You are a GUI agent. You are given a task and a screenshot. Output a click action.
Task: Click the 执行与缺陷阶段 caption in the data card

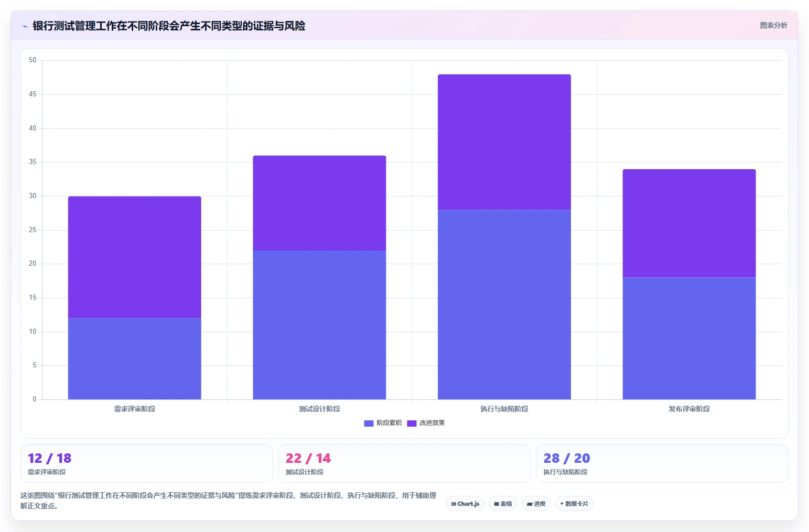[x=565, y=472]
